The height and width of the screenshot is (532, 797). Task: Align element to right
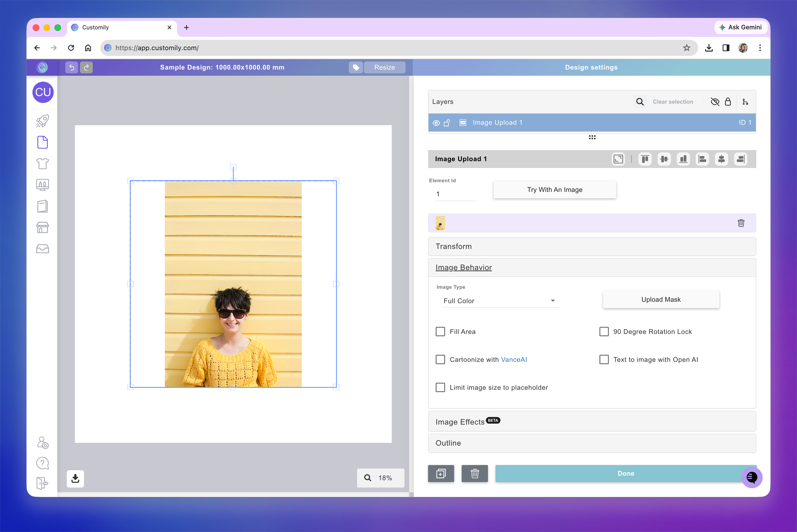(741, 159)
